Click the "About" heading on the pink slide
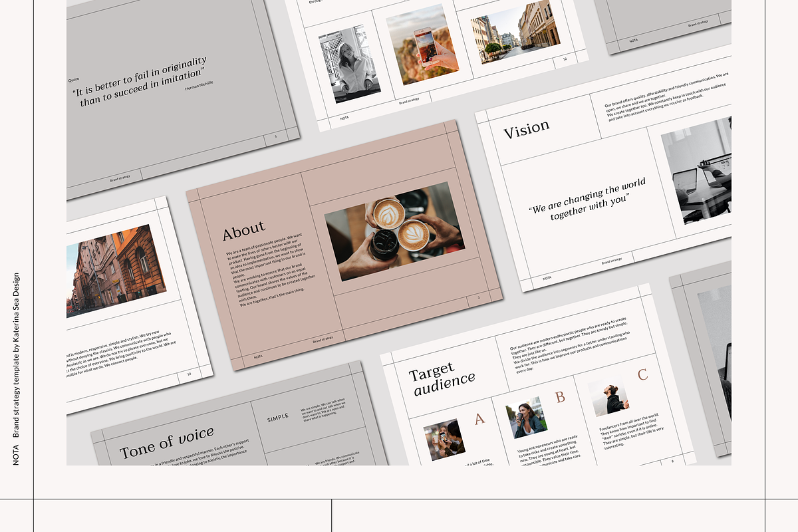 [x=243, y=230]
